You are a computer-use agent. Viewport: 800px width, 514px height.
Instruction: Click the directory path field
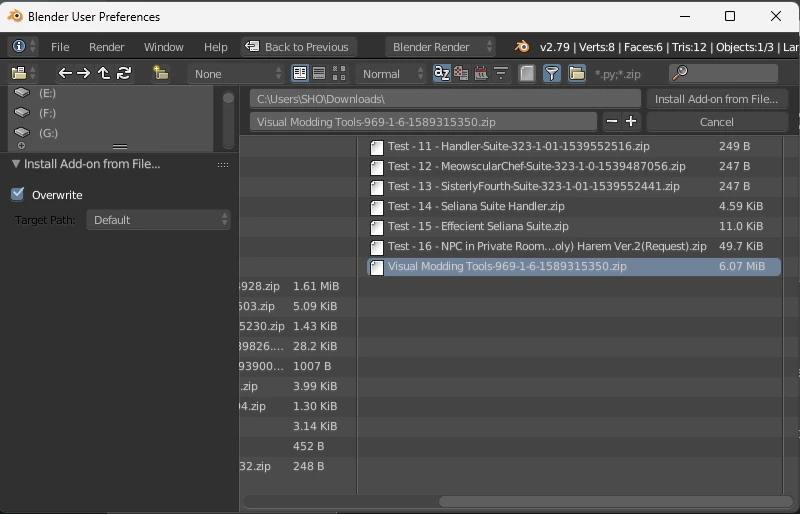pos(445,99)
